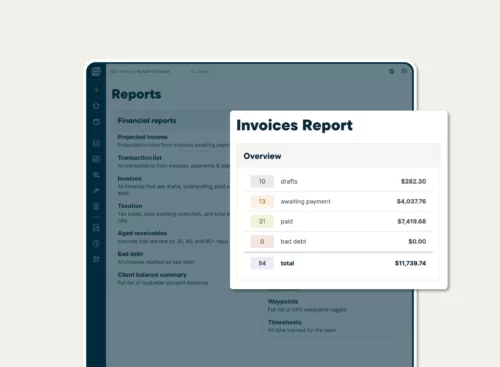
Task: Open the wrench jobs sidebar icon
Action: tap(96, 191)
